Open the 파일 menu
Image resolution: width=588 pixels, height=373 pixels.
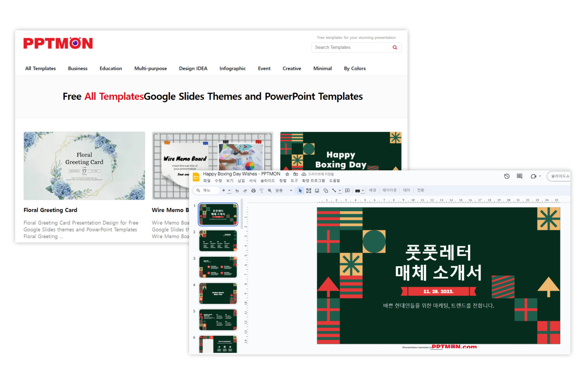(x=207, y=181)
